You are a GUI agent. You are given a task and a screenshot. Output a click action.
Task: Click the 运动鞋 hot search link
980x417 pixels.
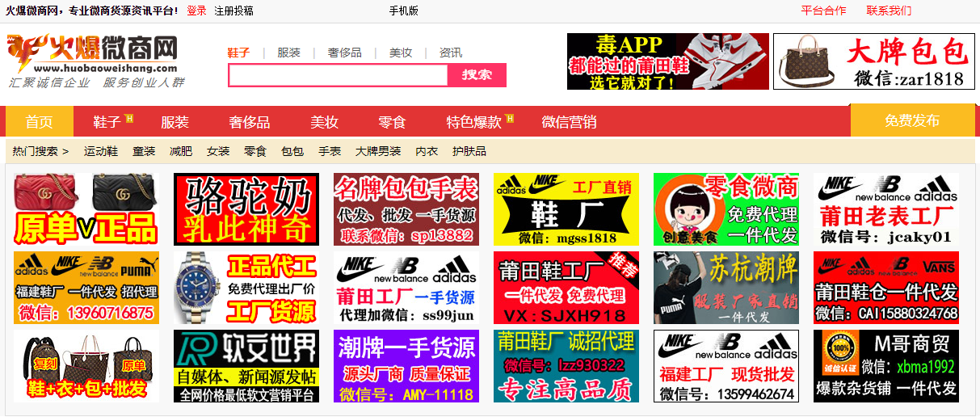pyautogui.click(x=101, y=151)
